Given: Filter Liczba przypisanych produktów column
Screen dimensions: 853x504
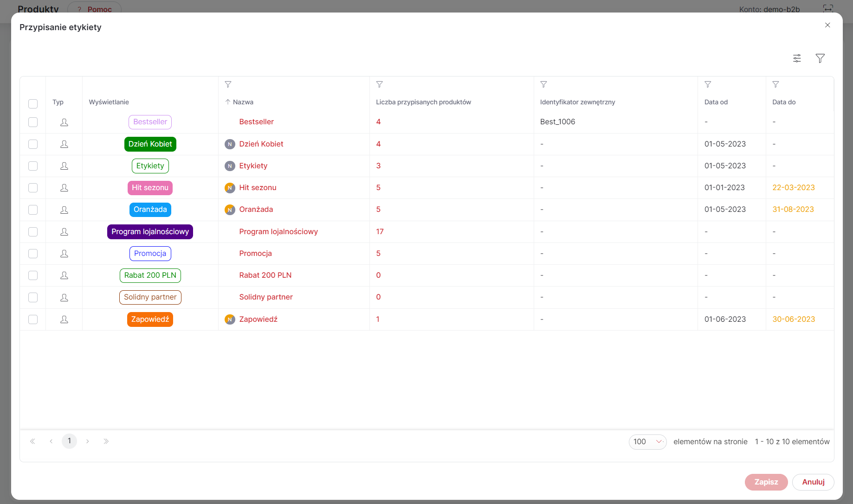Looking at the screenshot, I should point(380,84).
